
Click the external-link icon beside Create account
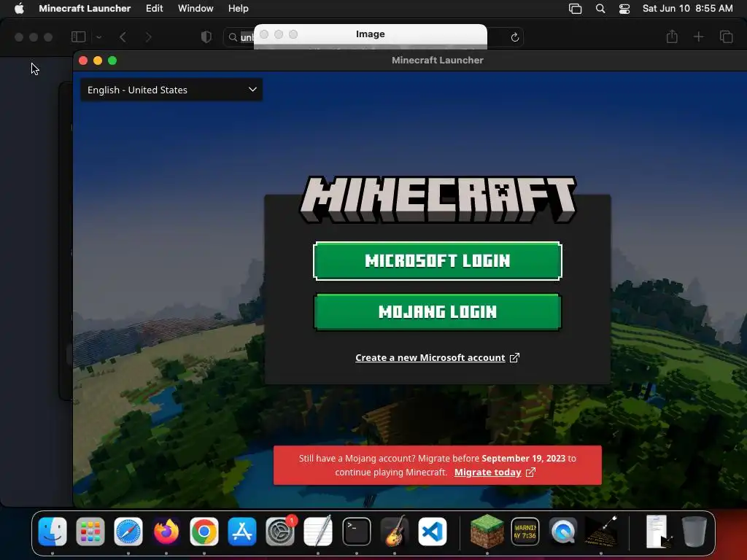tap(514, 357)
